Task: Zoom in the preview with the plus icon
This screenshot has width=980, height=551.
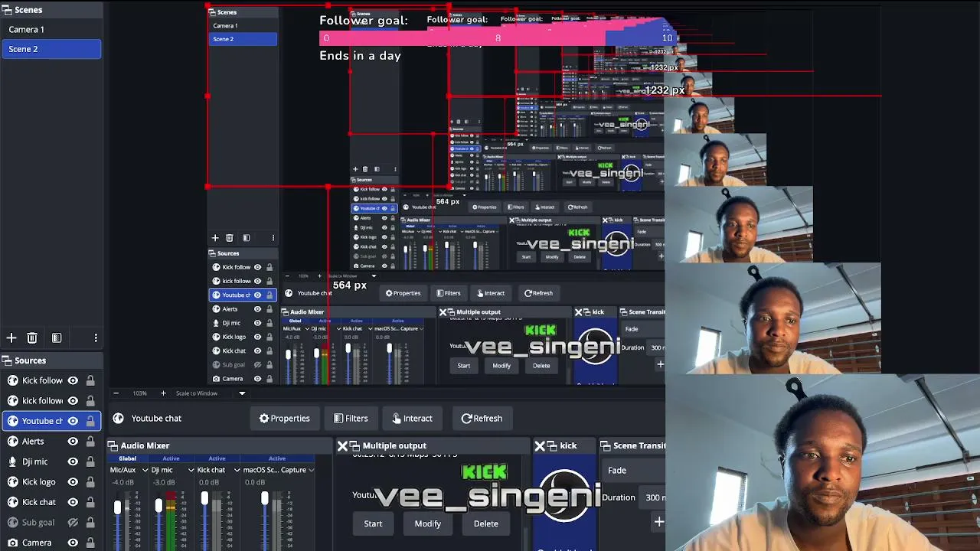Action: 163,393
